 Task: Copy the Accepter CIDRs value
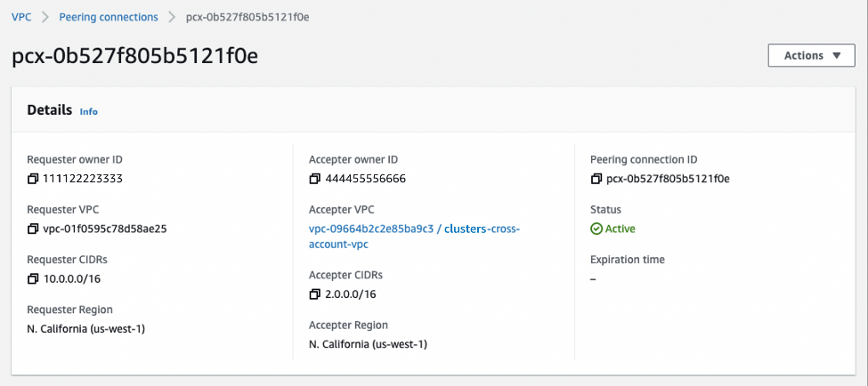(x=314, y=294)
